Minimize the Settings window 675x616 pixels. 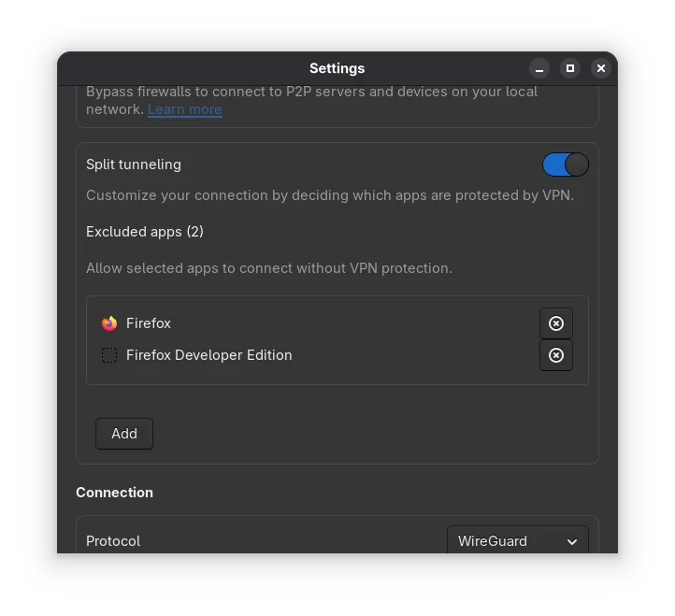pyautogui.click(x=539, y=68)
